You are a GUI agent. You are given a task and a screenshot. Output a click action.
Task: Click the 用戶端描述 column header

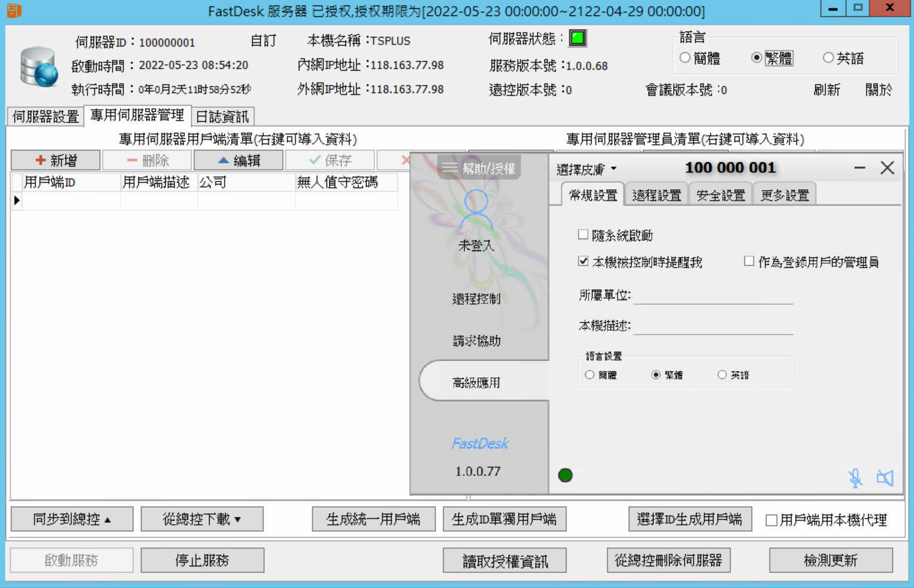coord(159,182)
